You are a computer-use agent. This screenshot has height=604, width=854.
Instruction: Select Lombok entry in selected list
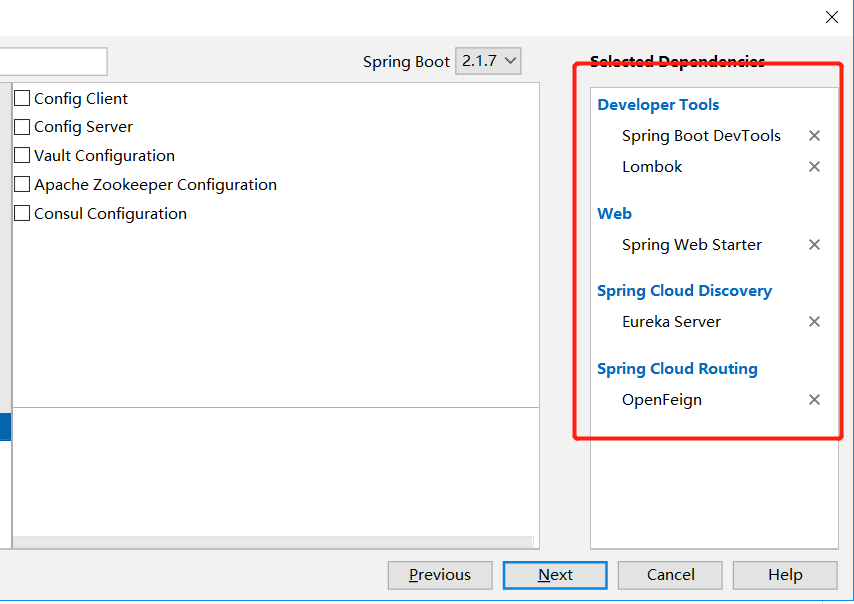pyautogui.click(x=652, y=167)
